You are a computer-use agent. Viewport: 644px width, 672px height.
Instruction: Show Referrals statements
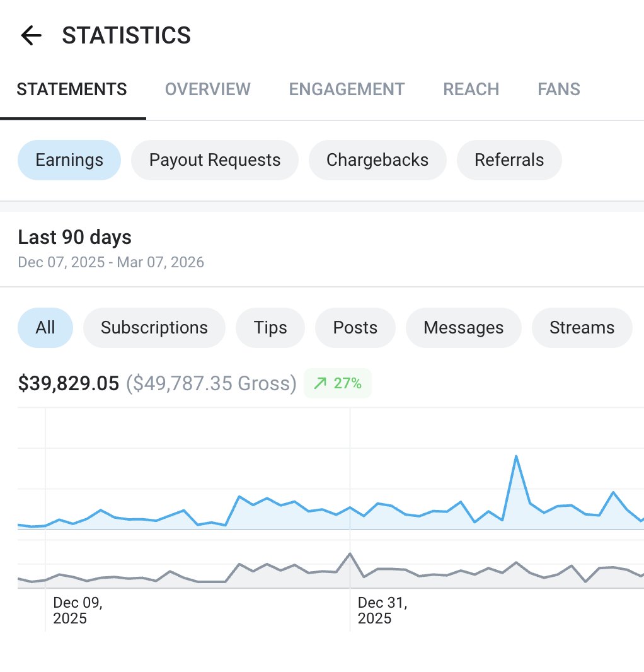point(509,160)
